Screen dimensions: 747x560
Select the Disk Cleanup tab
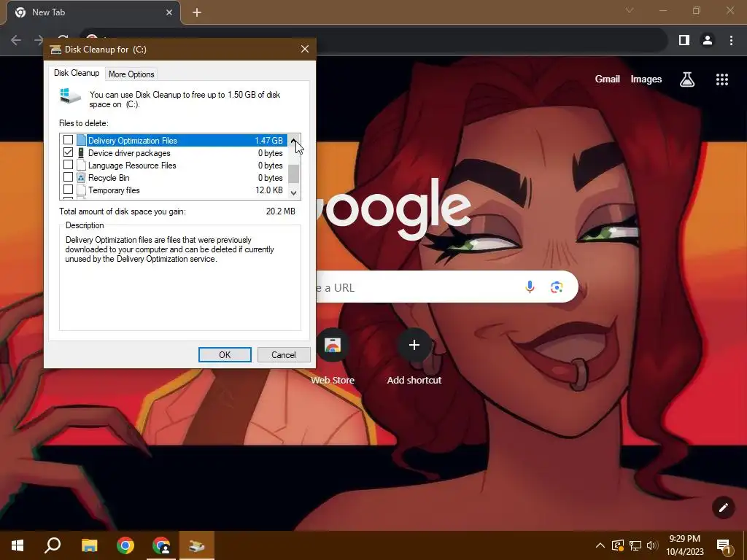(x=76, y=73)
